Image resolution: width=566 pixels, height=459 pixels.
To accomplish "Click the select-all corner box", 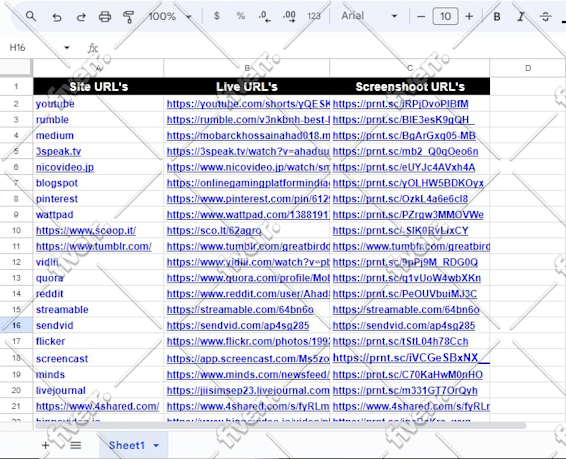I will coord(16,68).
